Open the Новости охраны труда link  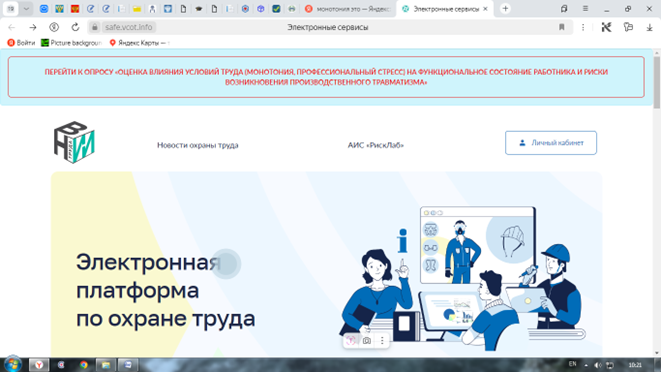[x=198, y=145]
